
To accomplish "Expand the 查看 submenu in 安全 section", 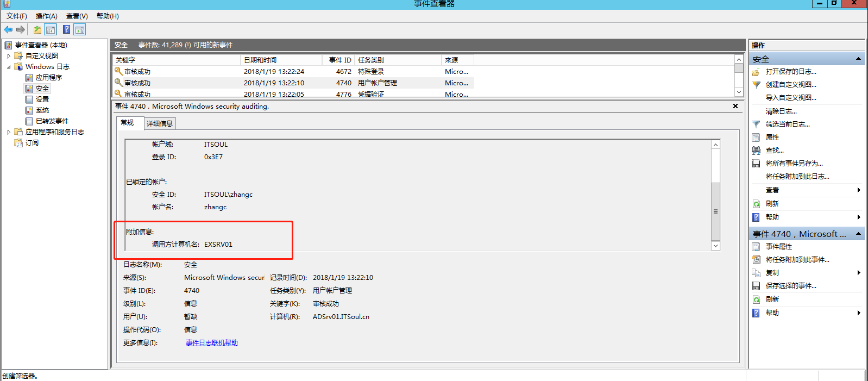I will click(x=858, y=190).
